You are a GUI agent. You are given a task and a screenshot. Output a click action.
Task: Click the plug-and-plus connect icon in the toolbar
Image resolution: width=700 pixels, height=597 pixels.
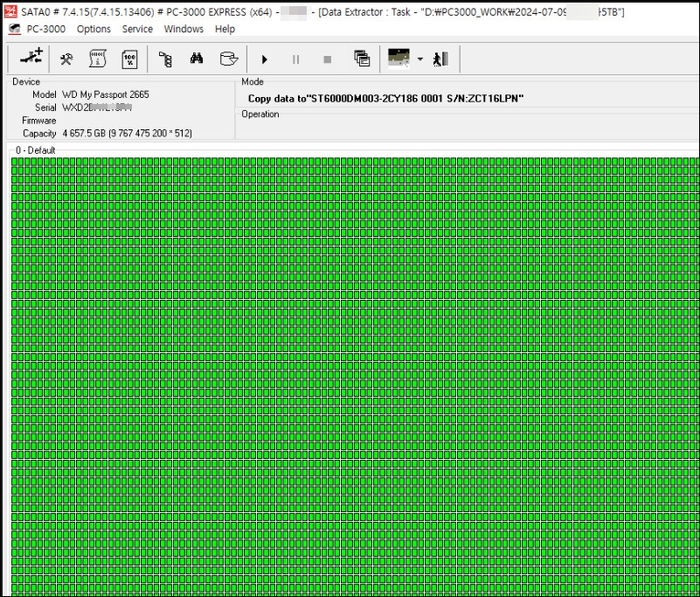[31, 58]
